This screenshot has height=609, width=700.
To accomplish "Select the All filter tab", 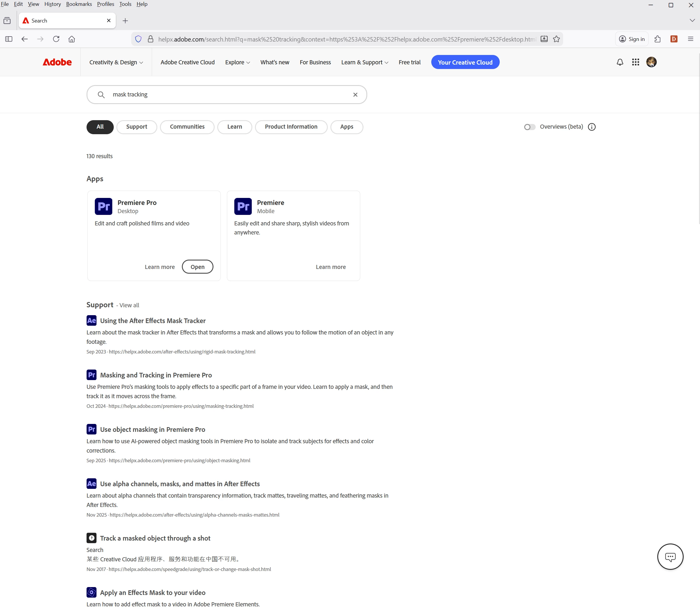I will [100, 127].
